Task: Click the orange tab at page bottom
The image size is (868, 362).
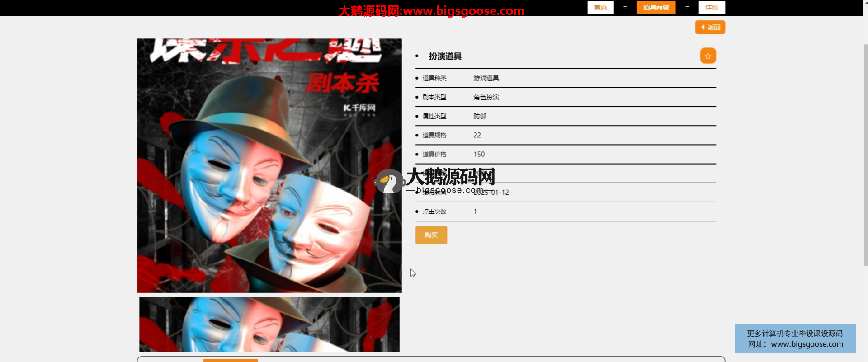Action: click(231, 360)
